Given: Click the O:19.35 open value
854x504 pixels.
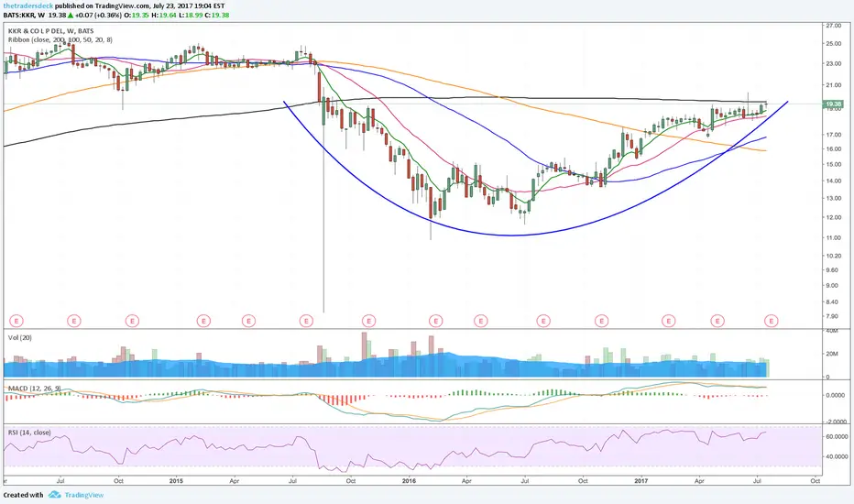Looking at the screenshot, I should (137, 16).
